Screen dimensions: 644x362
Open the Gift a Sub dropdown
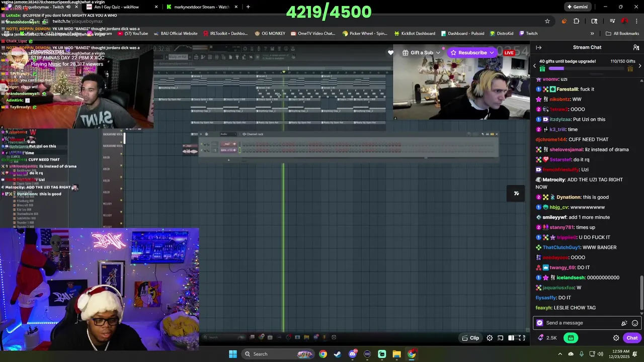pos(422,52)
